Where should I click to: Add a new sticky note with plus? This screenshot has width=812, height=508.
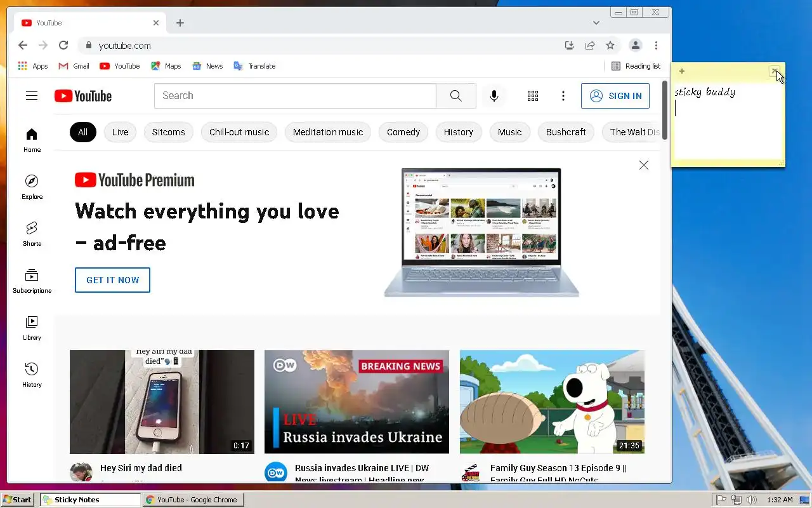682,71
